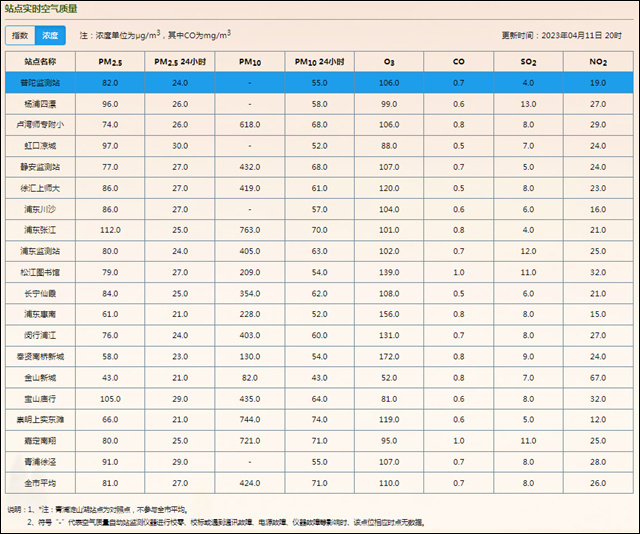The width and height of the screenshot is (640, 534).
Task: Click the PM10 24小时 column header
Action: click(320, 62)
